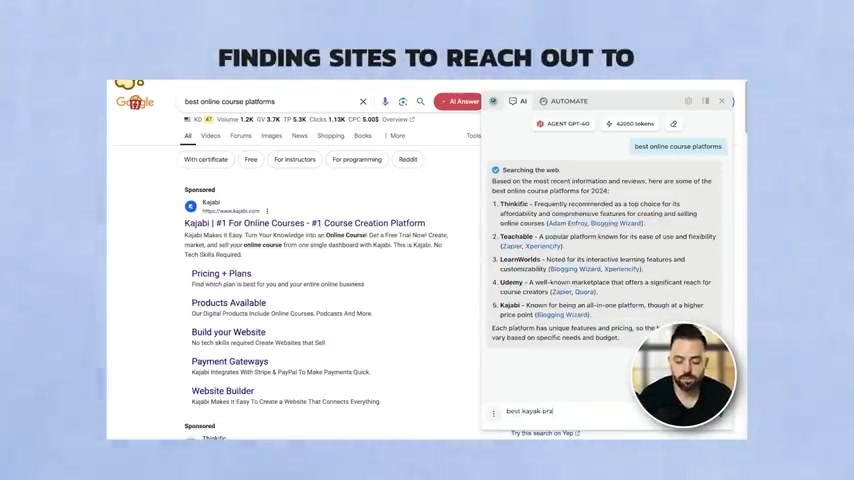Click the AI Answer red button
The height and width of the screenshot is (480, 854).
point(459,101)
